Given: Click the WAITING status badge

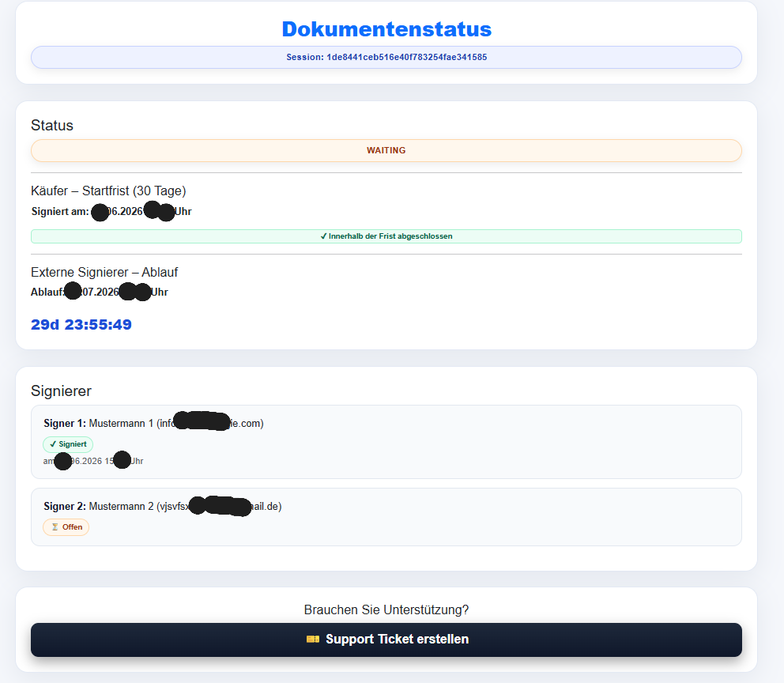Looking at the screenshot, I should click(386, 150).
